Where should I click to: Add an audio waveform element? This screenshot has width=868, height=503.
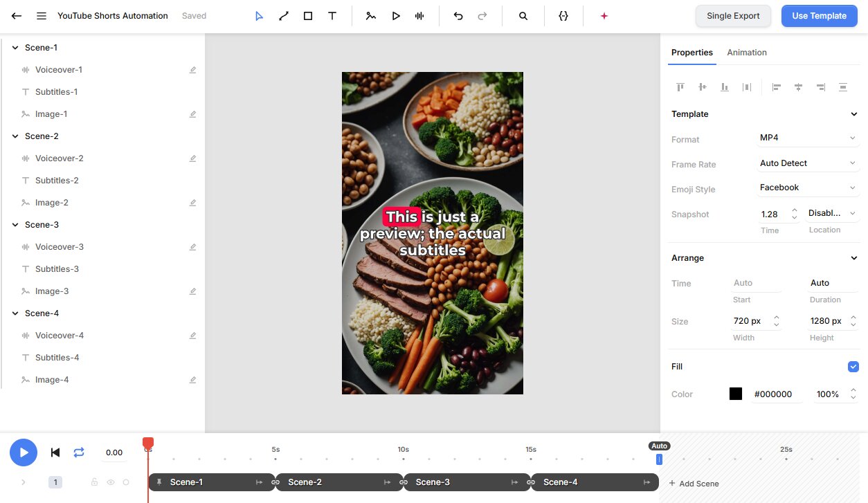click(419, 16)
